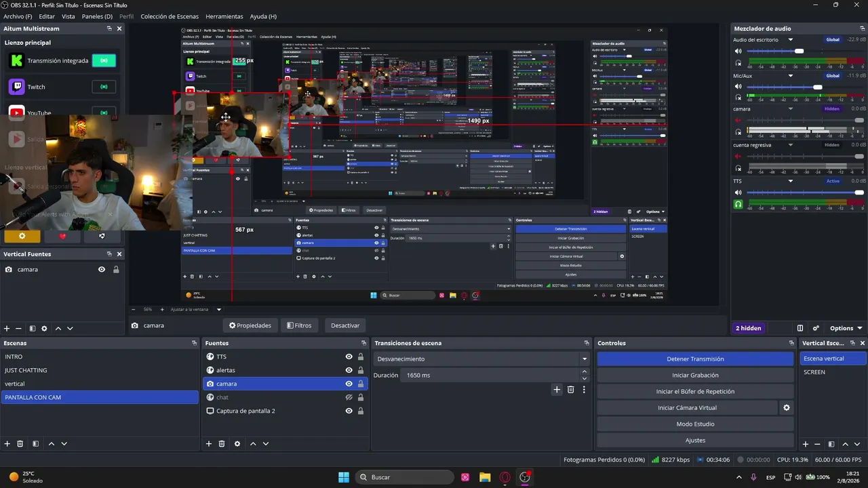Hide the alertas source
Viewport: 868px width, 488px height.
(x=349, y=370)
